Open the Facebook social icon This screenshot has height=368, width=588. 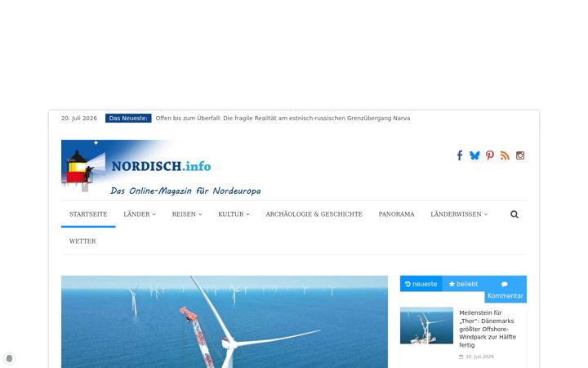coord(459,155)
